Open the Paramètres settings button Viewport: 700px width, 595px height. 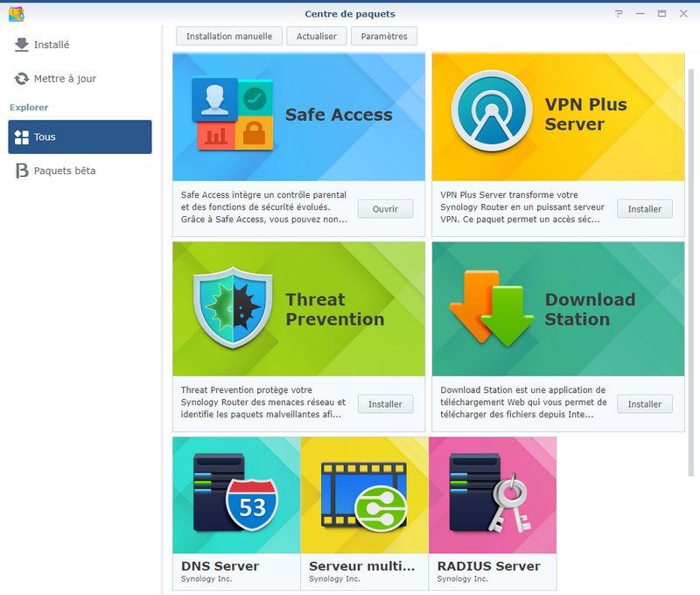click(x=384, y=36)
